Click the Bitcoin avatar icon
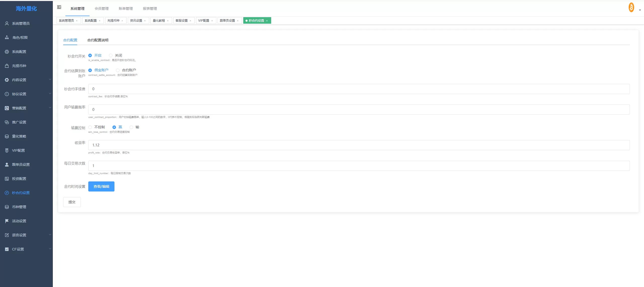 tap(631, 8)
